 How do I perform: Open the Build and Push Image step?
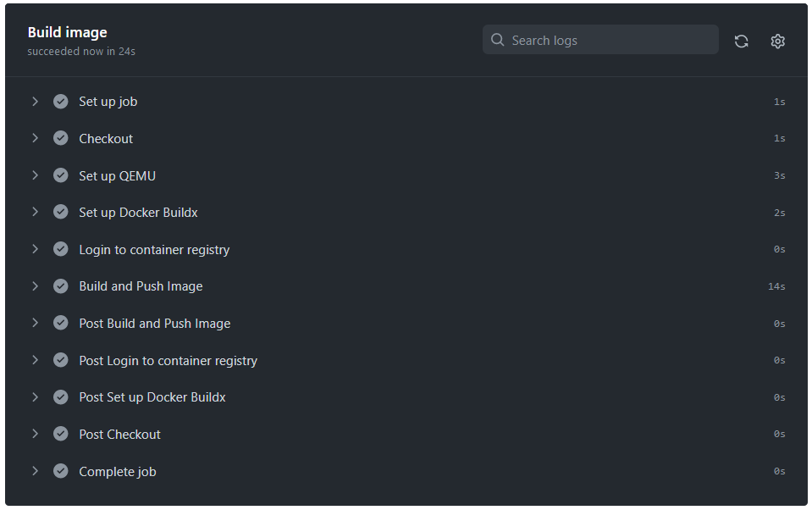pyautogui.click(x=141, y=286)
